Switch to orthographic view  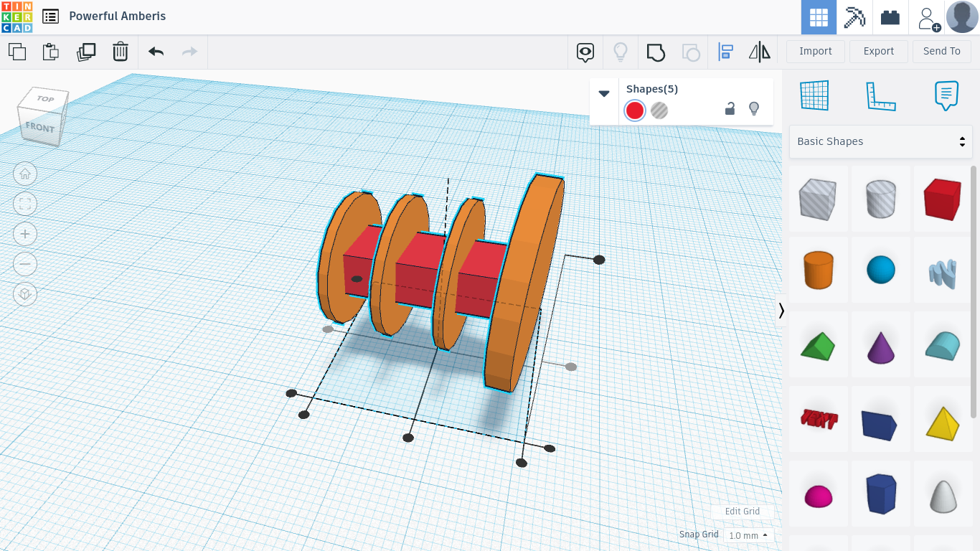click(x=25, y=294)
